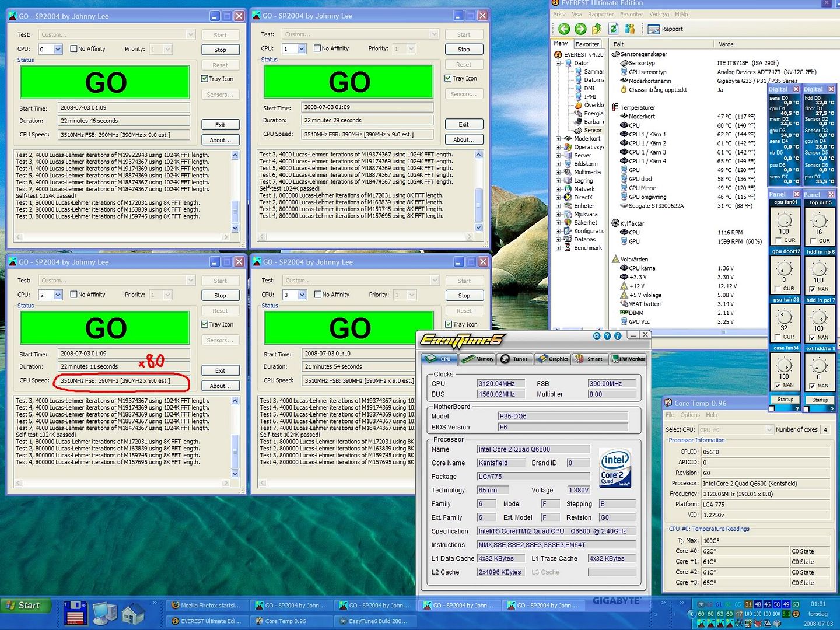The height and width of the screenshot is (630, 840).
Task: Click scroll-down arrow of CPU 0 SP2004 log
Action: [x=236, y=229]
